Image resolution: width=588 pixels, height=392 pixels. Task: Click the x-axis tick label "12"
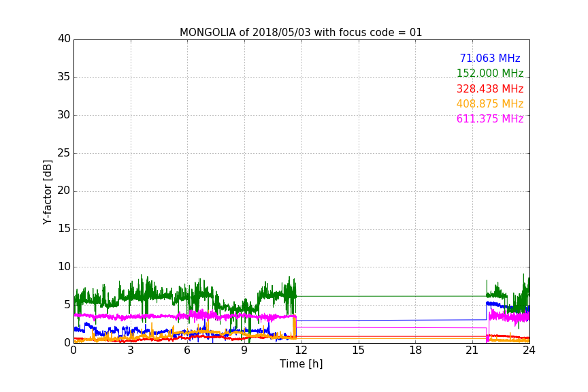pos(301,350)
